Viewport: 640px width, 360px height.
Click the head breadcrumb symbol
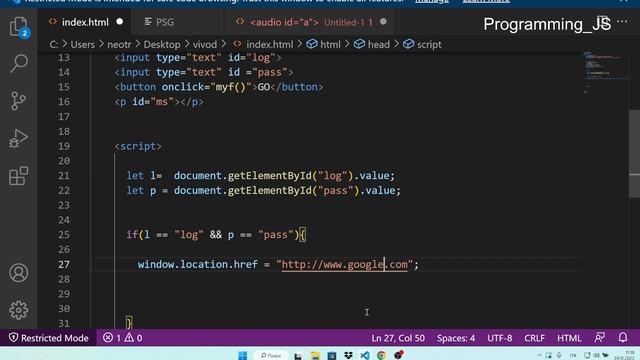[x=372, y=44]
